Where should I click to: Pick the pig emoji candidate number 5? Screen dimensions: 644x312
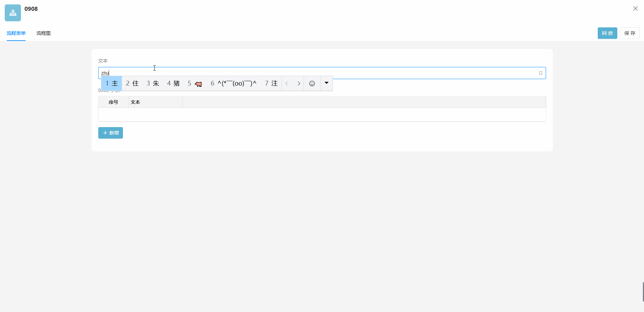(195, 83)
